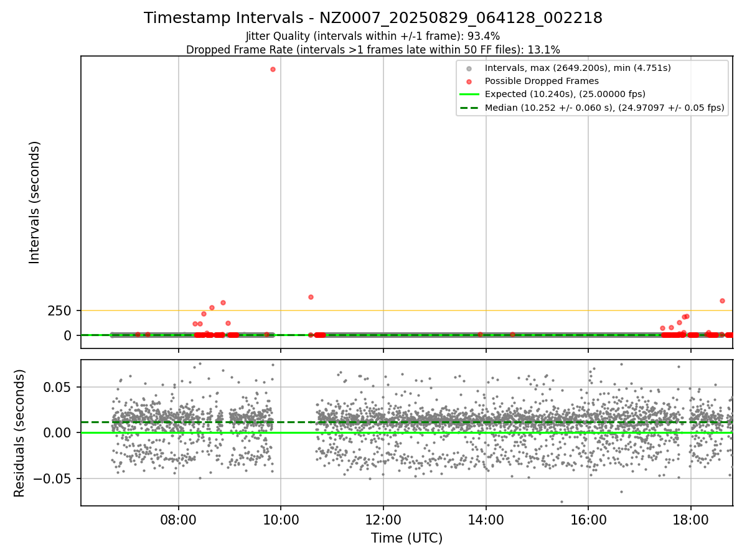Click the 'Intervals (seconds)' y-axis label
This screenshot has height=560, width=747.
point(35,202)
